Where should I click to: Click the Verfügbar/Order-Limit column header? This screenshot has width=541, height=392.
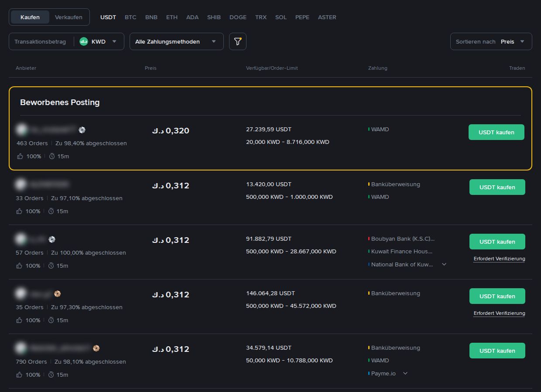coord(272,68)
